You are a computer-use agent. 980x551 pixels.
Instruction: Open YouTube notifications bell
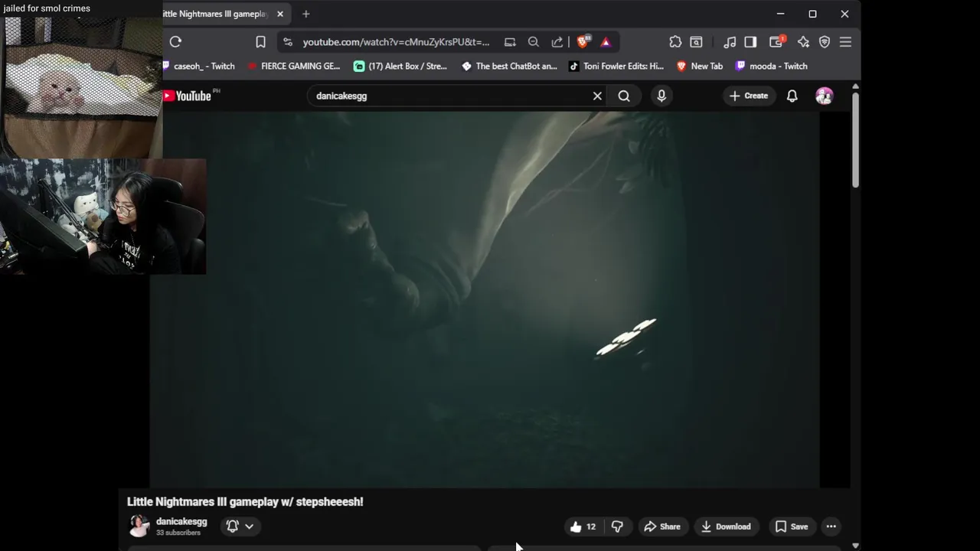click(792, 96)
